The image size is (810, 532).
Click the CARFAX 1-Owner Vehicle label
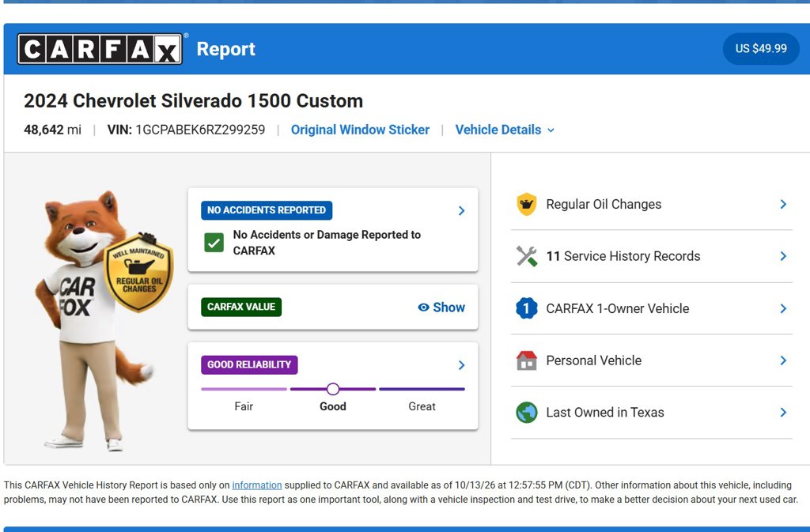pyautogui.click(x=617, y=308)
